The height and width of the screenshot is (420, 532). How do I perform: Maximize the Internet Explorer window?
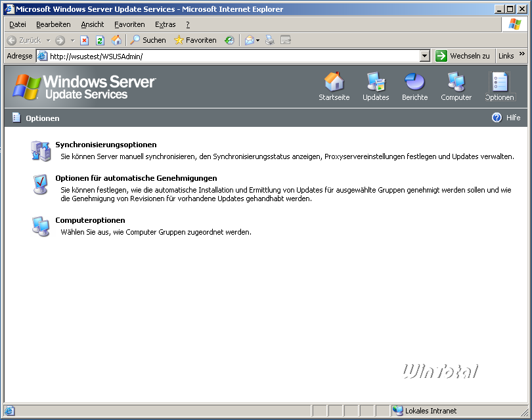[510, 9]
